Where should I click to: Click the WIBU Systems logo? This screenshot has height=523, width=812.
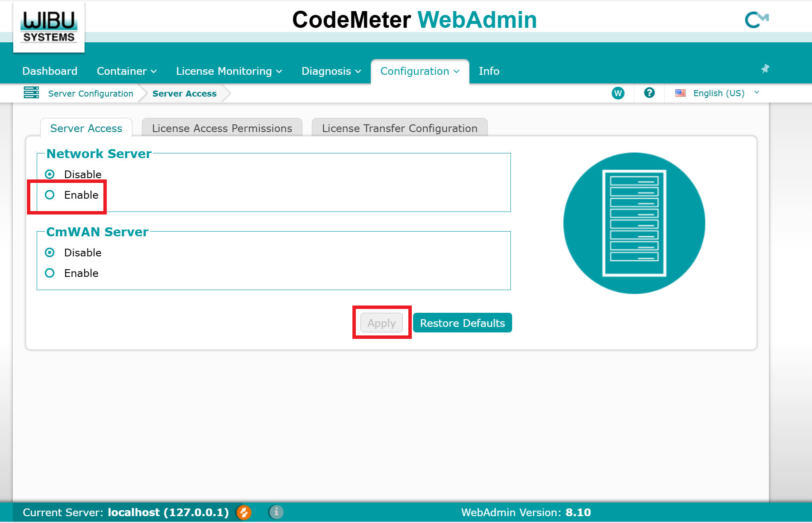49,27
